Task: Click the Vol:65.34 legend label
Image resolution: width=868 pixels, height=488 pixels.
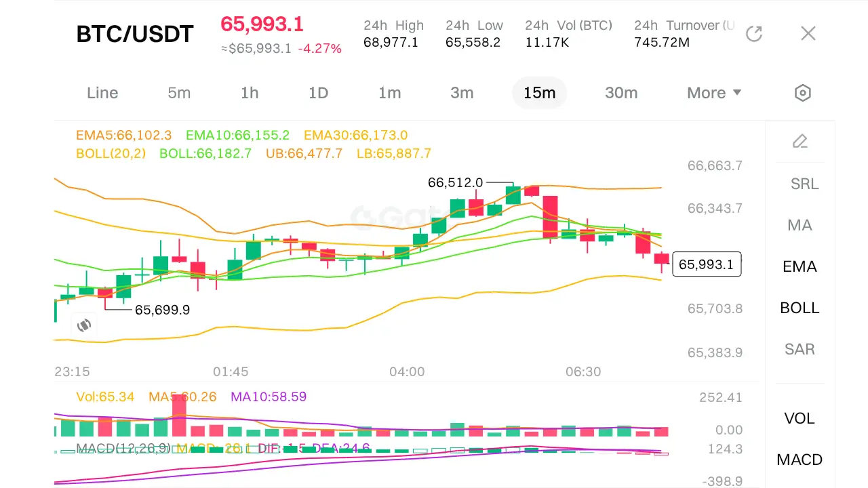Action: [105, 396]
